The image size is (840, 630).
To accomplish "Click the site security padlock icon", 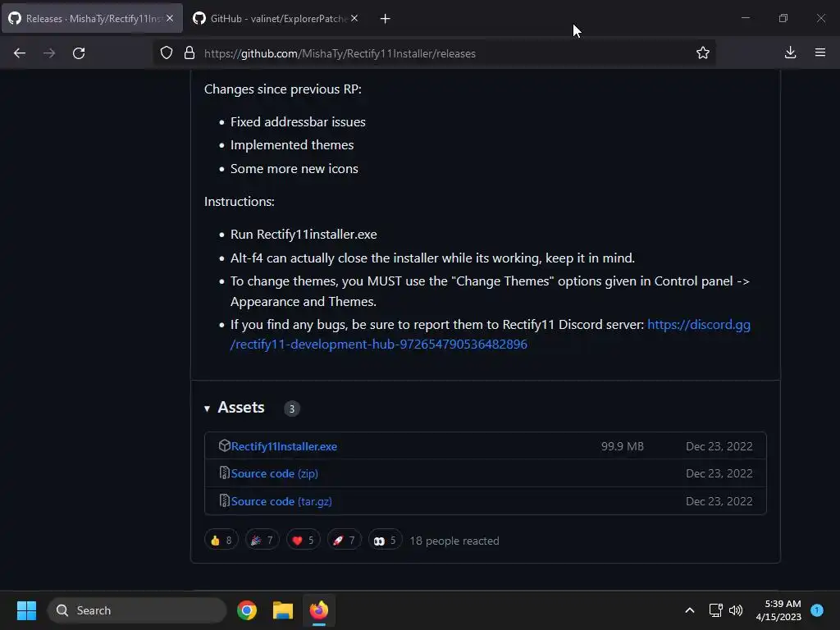I will 189,53.
